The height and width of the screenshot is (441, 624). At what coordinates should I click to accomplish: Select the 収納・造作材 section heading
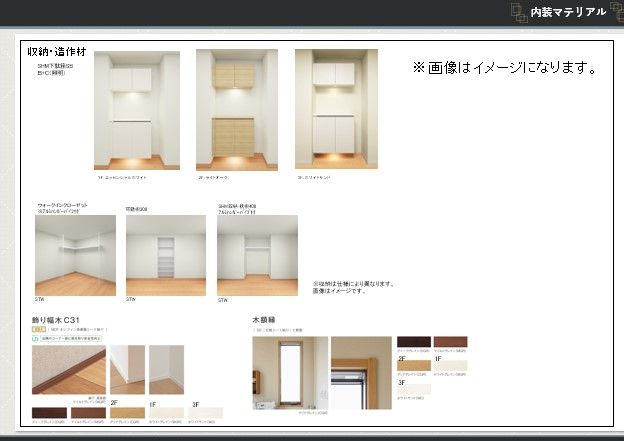(57, 51)
